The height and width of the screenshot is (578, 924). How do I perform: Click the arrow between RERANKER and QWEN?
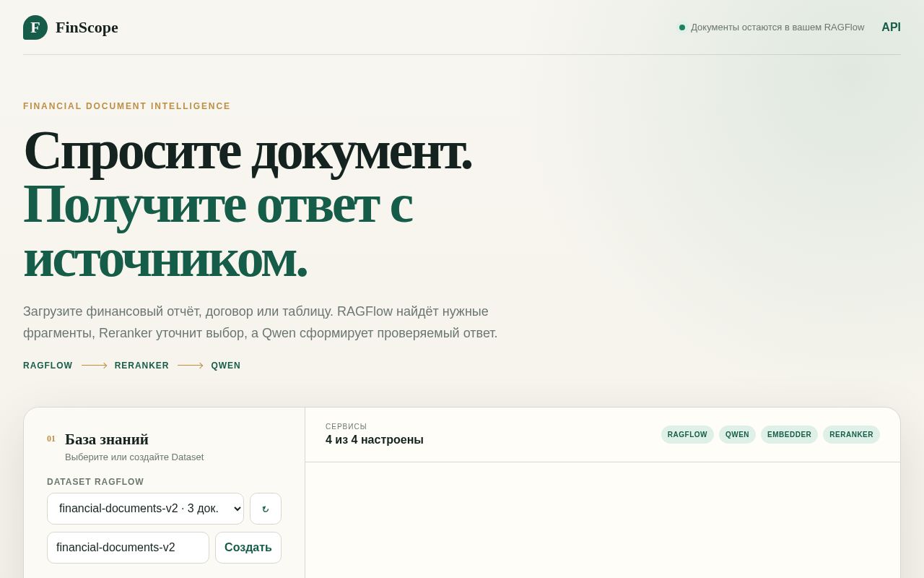[x=191, y=366]
